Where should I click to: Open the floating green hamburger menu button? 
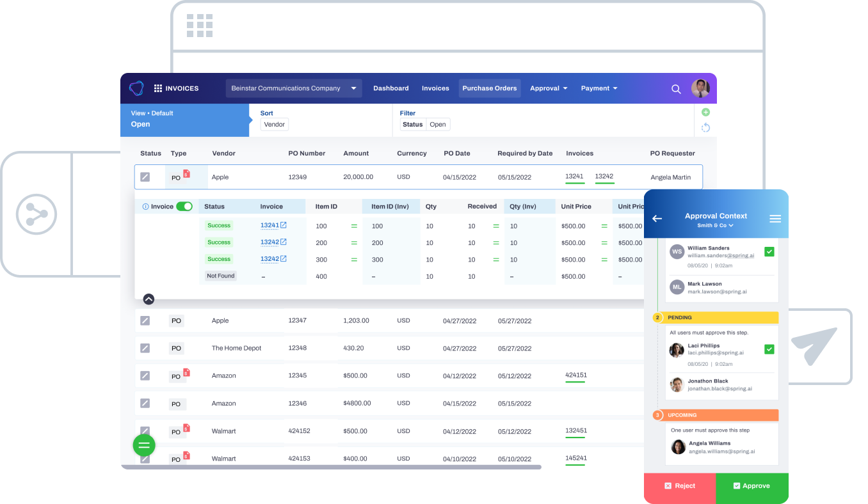click(143, 445)
